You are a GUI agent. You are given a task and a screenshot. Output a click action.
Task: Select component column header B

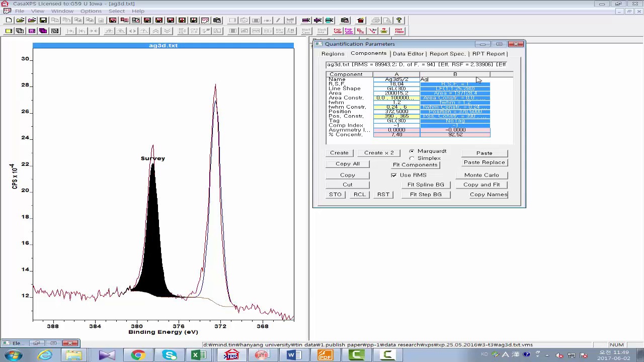(x=455, y=74)
